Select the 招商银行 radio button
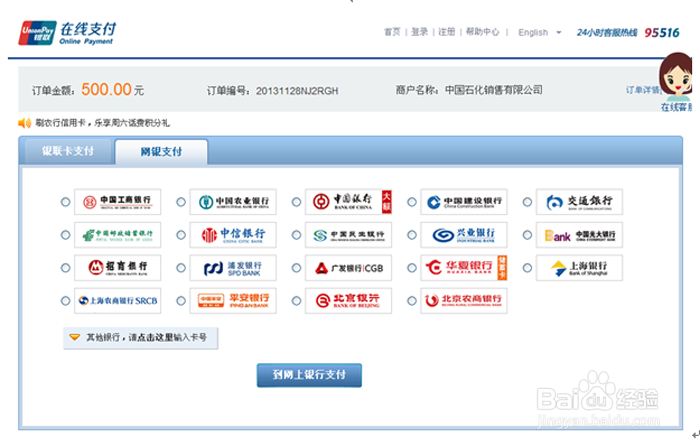This screenshot has height=446, width=700. (x=66, y=268)
